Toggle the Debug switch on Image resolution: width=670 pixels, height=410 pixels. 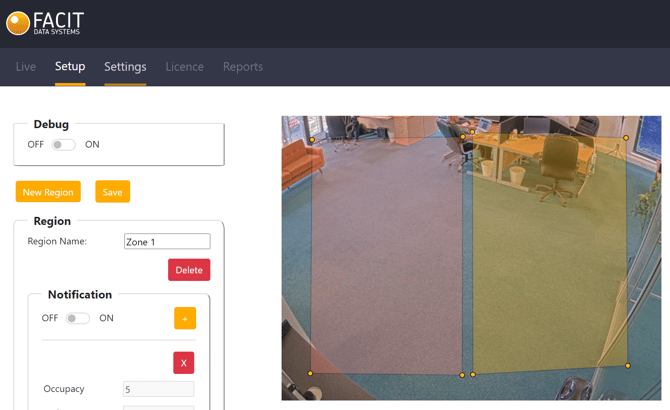[x=64, y=145]
